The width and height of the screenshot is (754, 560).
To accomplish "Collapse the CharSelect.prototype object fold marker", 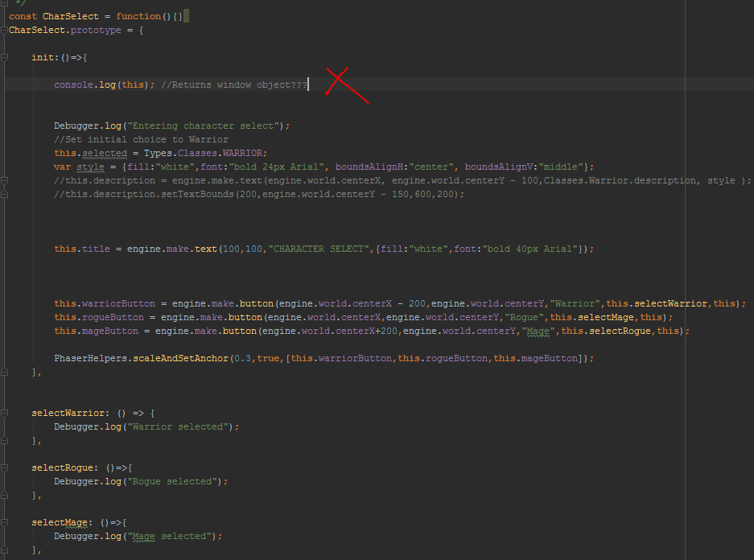I will click(x=4, y=31).
